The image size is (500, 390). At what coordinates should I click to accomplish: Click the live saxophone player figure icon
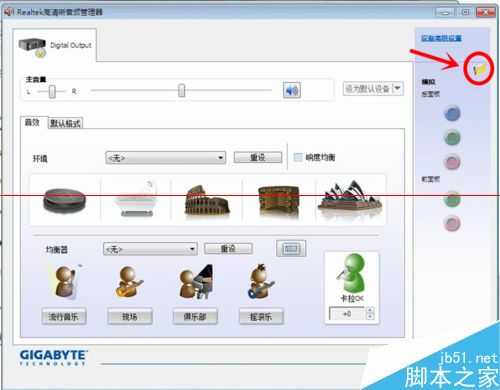[x=129, y=282]
